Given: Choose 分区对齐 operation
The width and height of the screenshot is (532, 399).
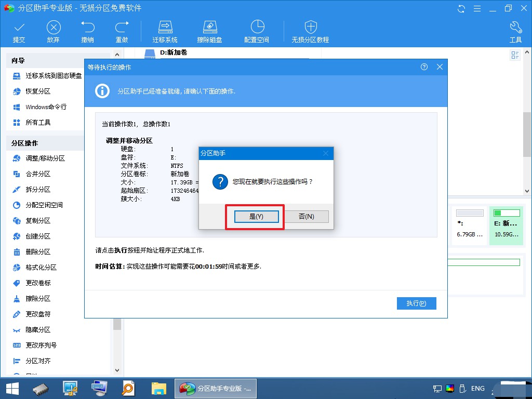Looking at the screenshot, I should (32, 361).
